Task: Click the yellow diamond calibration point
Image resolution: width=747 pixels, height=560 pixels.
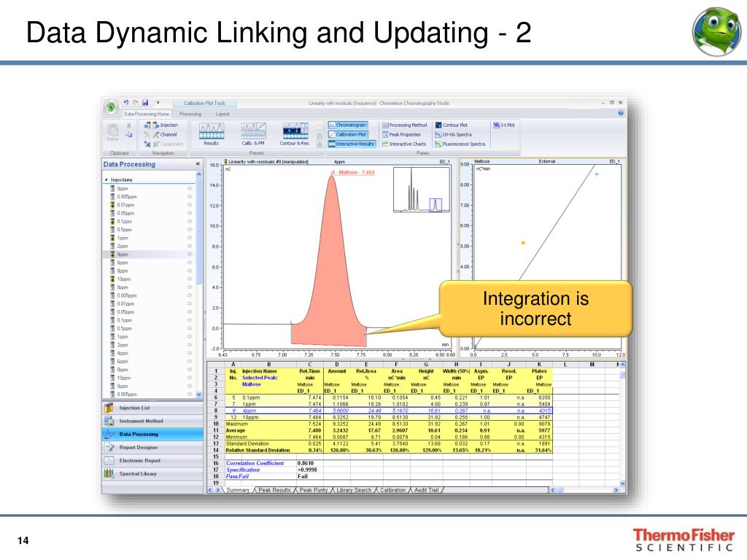Action: 523,243
